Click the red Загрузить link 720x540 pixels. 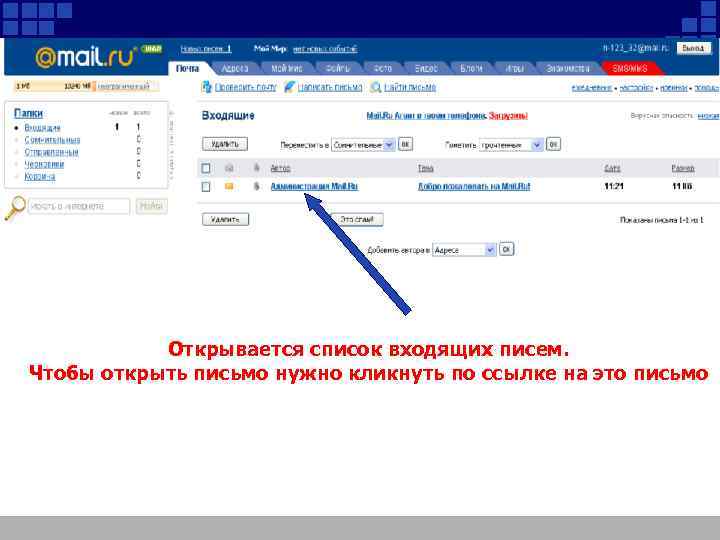[x=508, y=116]
